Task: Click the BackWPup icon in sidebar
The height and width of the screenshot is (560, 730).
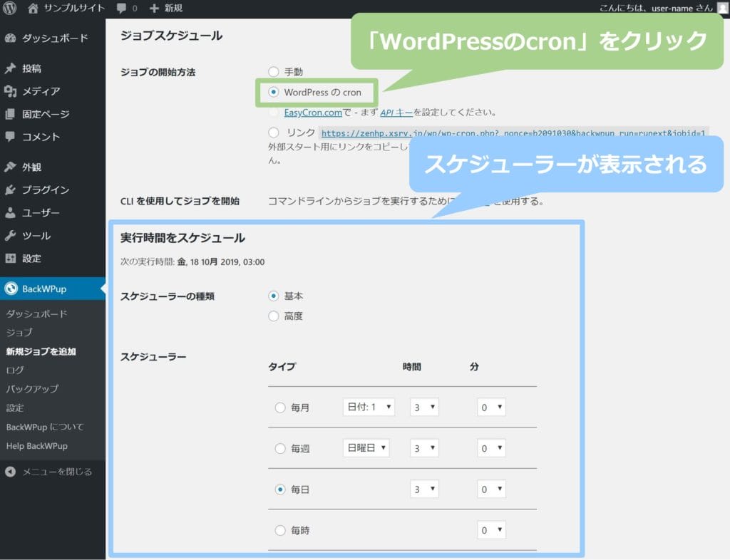Action: point(11,289)
